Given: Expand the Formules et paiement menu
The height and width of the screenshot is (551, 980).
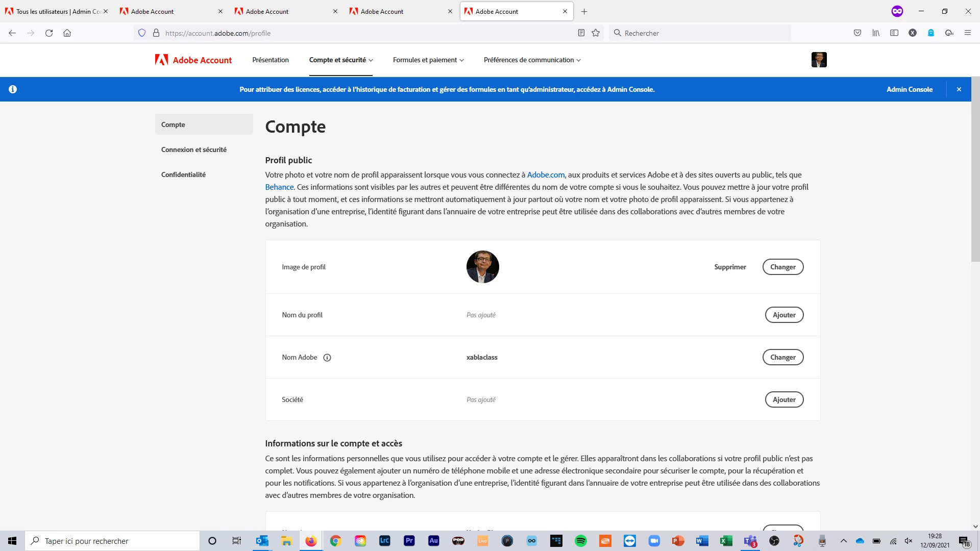Looking at the screenshot, I should pos(428,60).
